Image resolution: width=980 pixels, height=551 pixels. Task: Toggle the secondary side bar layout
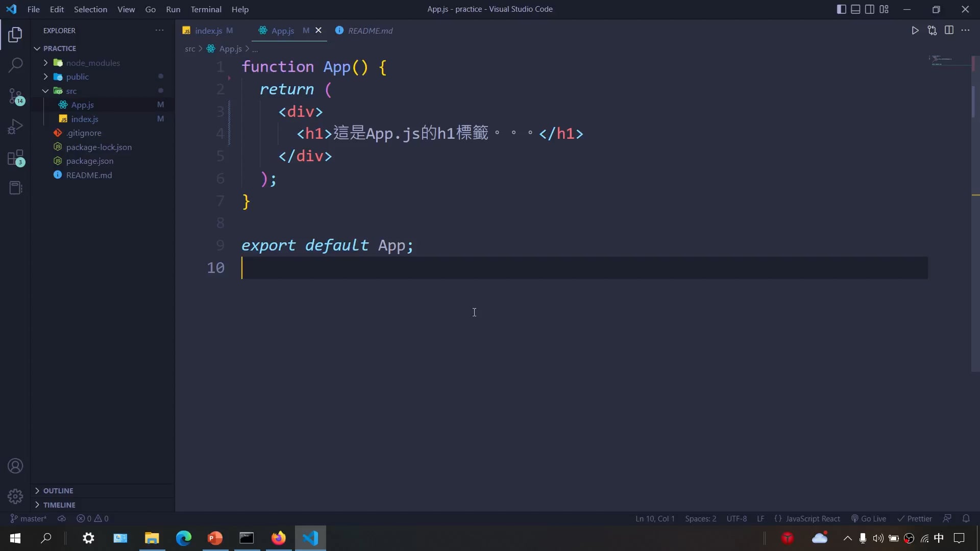[x=870, y=9]
